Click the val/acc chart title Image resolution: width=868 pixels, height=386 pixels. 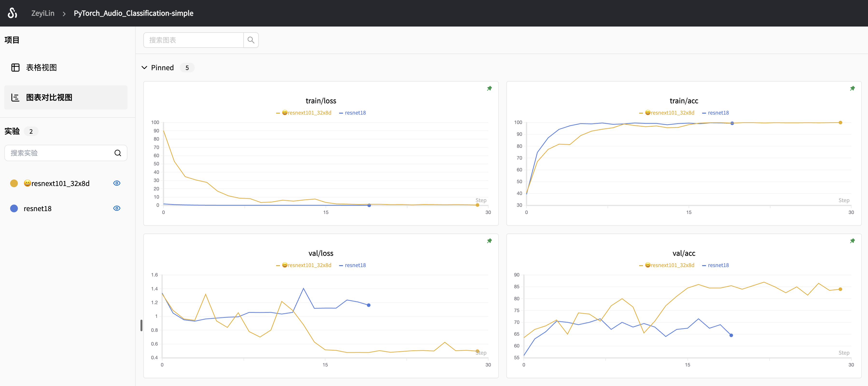coord(684,253)
